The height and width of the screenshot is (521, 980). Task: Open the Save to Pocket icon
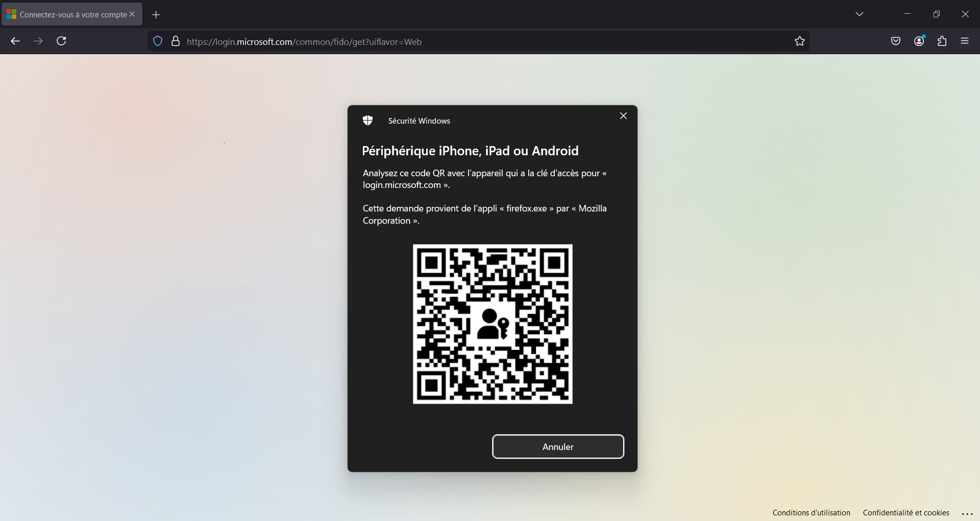pyautogui.click(x=895, y=41)
